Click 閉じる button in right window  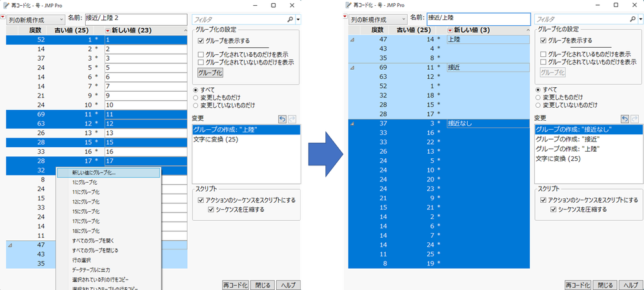tap(605, 285)
